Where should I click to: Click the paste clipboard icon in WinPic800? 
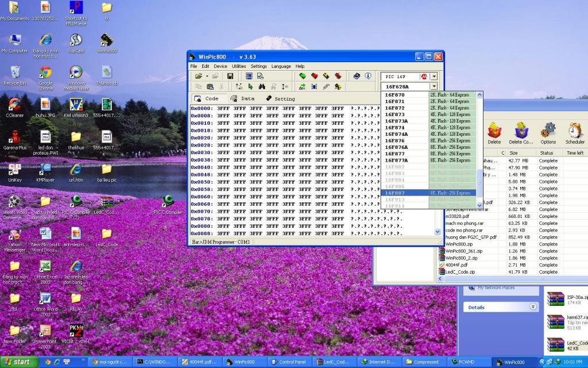210,87
